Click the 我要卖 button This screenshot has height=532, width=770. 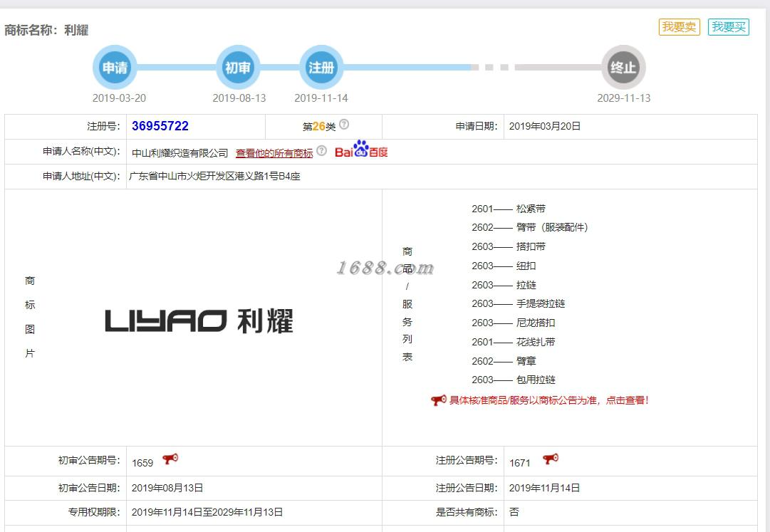[679, 26]
